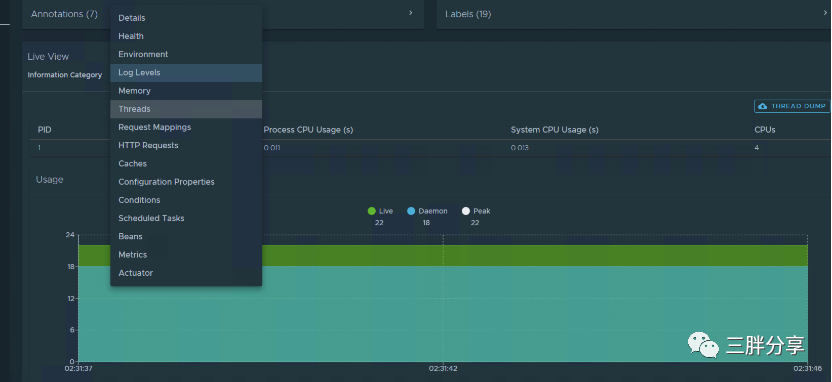Select Details from the category list
The image size is (832, 382).
point(186,18)
